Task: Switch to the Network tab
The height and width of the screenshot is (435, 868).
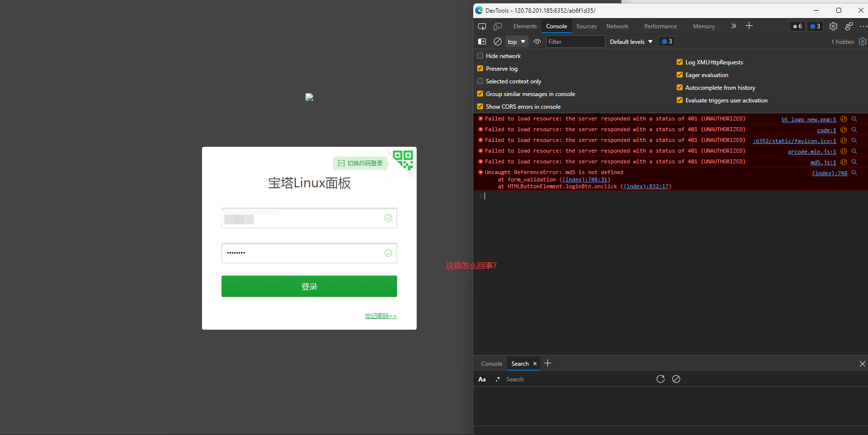Action: 617,26
